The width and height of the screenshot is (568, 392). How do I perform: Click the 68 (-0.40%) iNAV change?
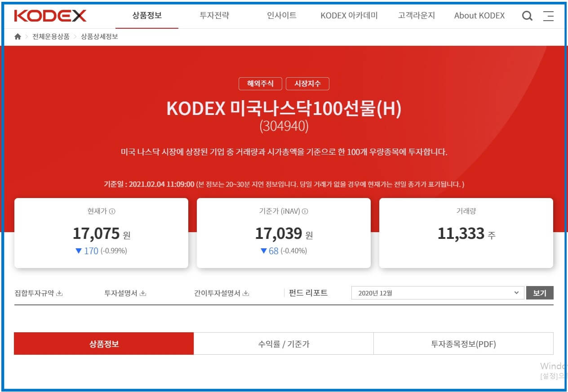click(284, 251)
